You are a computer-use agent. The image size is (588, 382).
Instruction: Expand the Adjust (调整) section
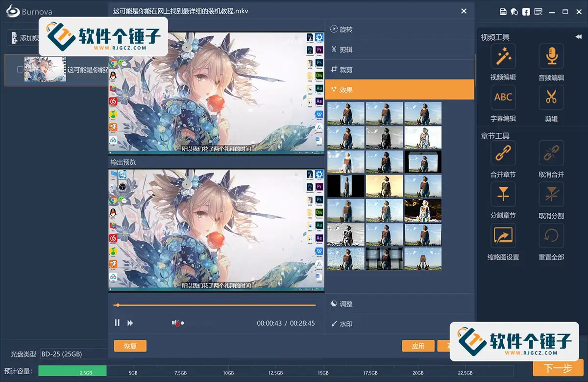(x=399, y=304)
